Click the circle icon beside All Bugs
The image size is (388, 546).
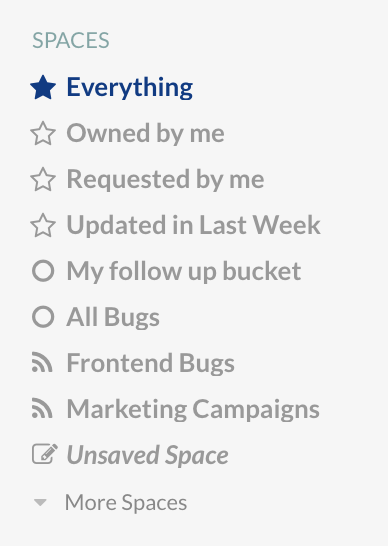(x=43, y=317)
